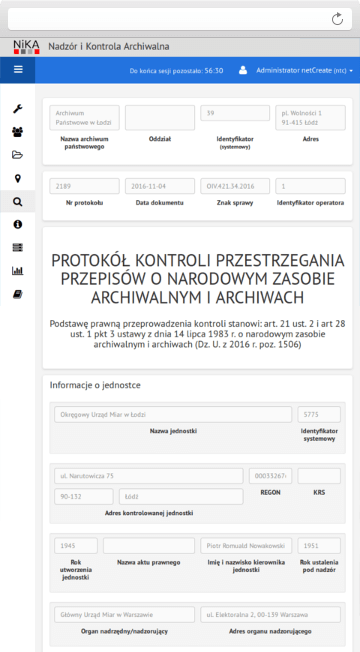Open the server list sidebar icon
This screenshot has height=652, width=360.
(x=17, y=248)
